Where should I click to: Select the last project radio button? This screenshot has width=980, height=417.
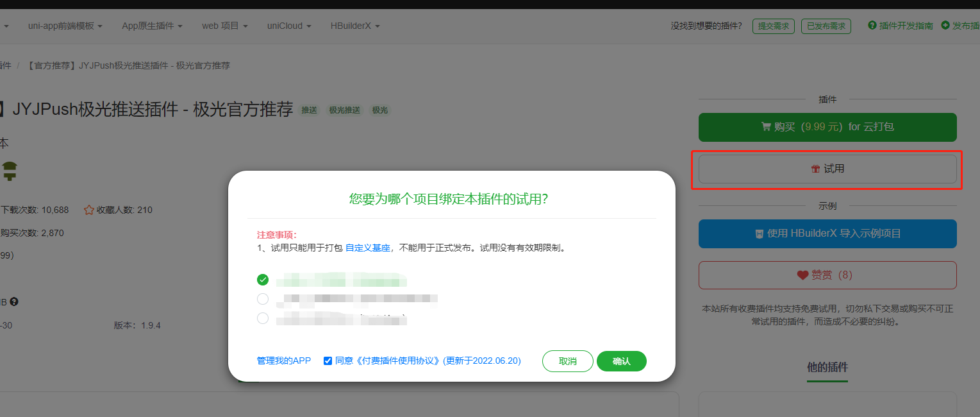pos(263,318)
